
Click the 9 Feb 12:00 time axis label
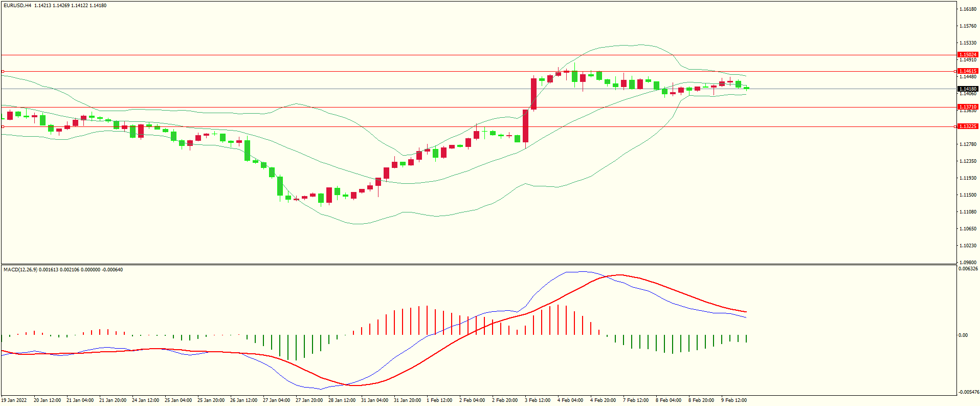(733, 400)
